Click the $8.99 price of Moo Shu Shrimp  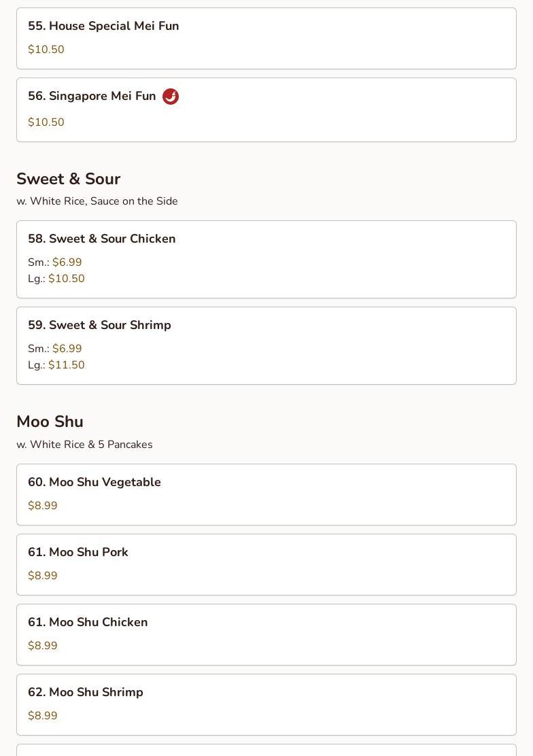tap(43, 716)
